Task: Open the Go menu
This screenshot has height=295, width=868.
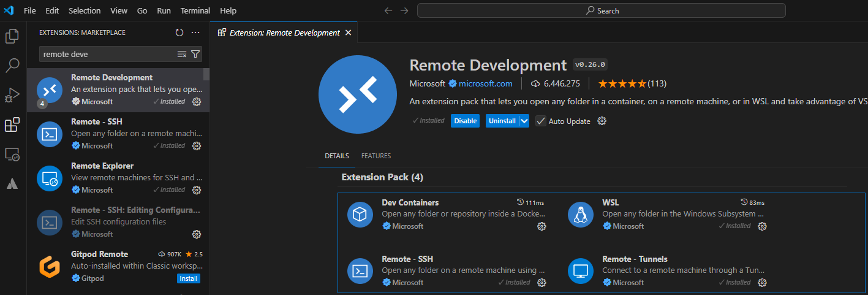Action: 142,10
